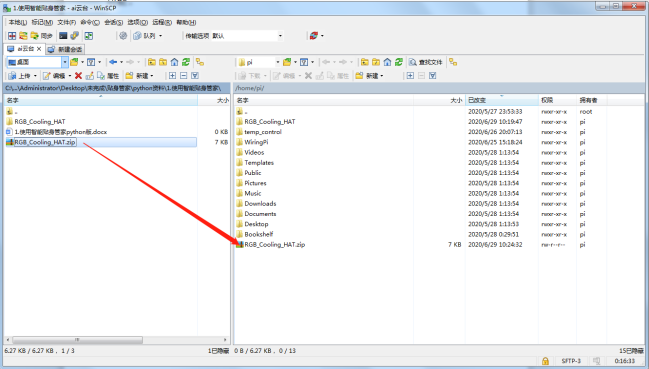
Task: Go to parent directory in local panel
Action: (x=152, y=62)
